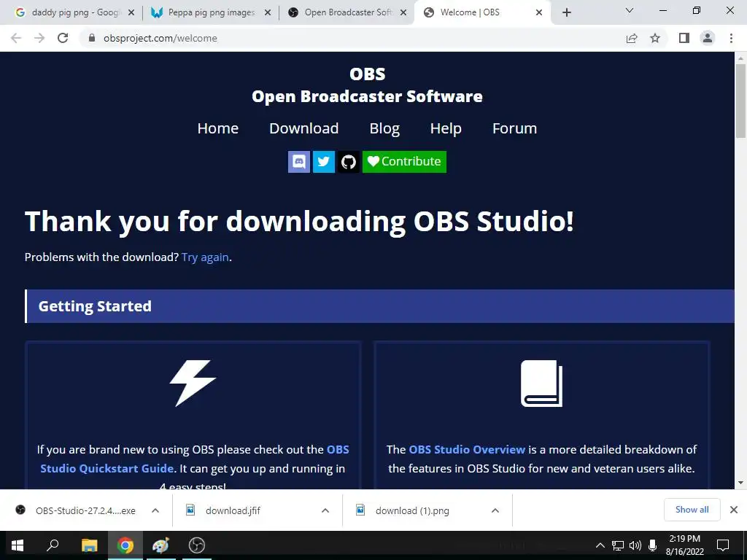Screen dimensions: 747x560
Task: Click the browser forward arrow
Action: pos(39,38)
